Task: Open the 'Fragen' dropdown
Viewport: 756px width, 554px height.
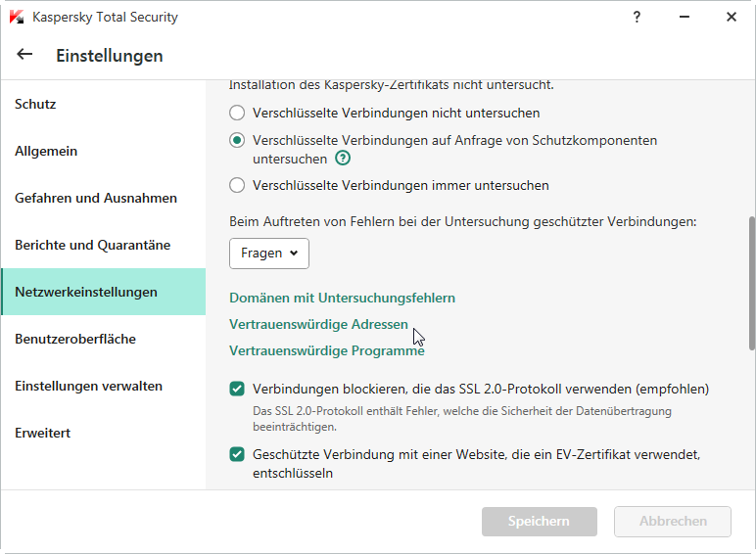Action: coord(269,253)
